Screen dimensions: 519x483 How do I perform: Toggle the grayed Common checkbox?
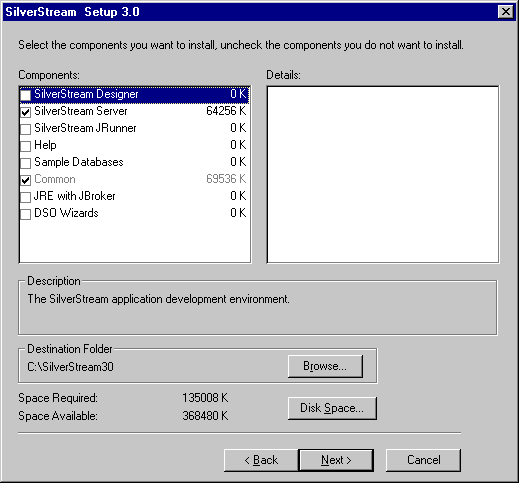26,180
